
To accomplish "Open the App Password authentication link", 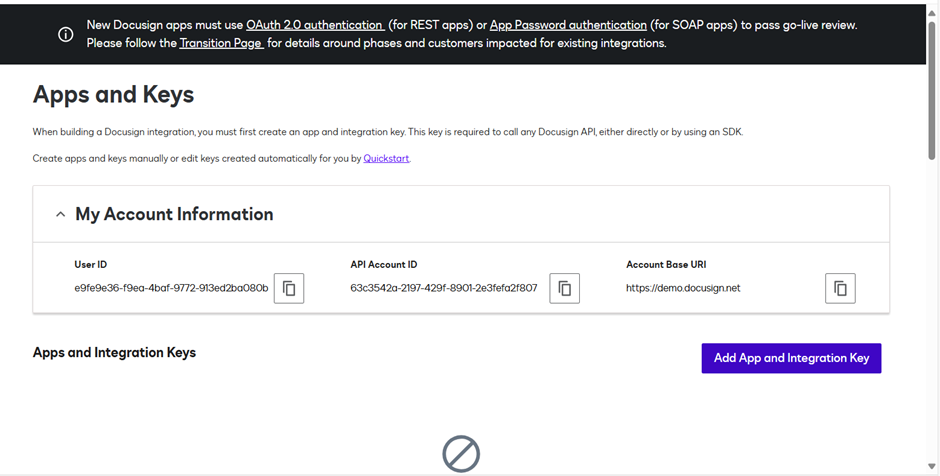I will click(x=568, y=25).
